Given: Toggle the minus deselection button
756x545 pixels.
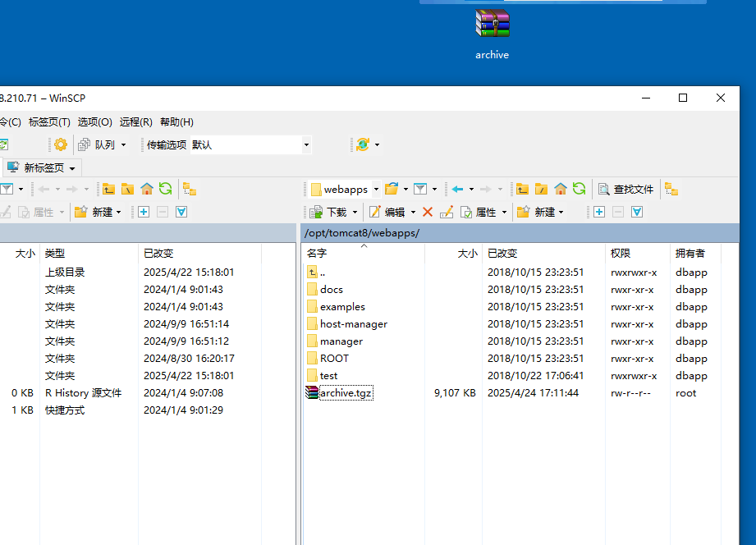Looking at the screenshot, I should [616, 212].
